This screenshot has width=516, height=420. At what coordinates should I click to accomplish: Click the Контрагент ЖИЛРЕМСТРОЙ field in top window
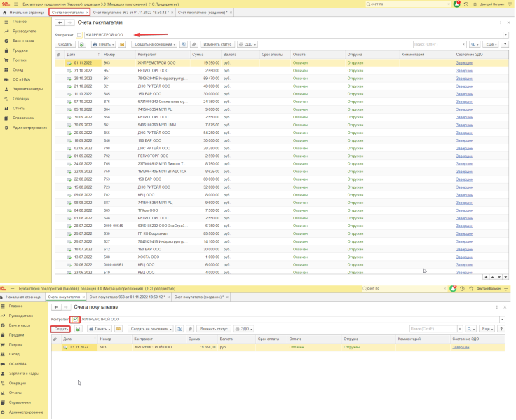point(294,35)
